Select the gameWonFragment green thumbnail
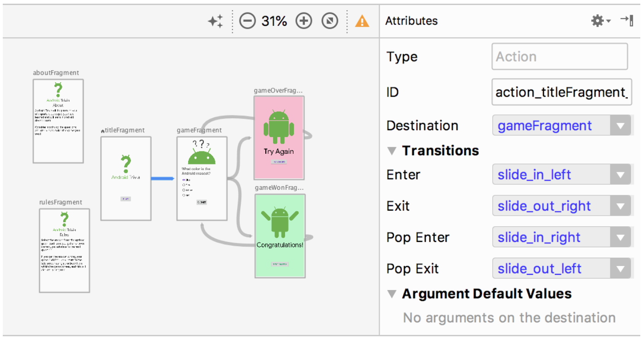This screenshot has width=644, height=339. point(280,236)
